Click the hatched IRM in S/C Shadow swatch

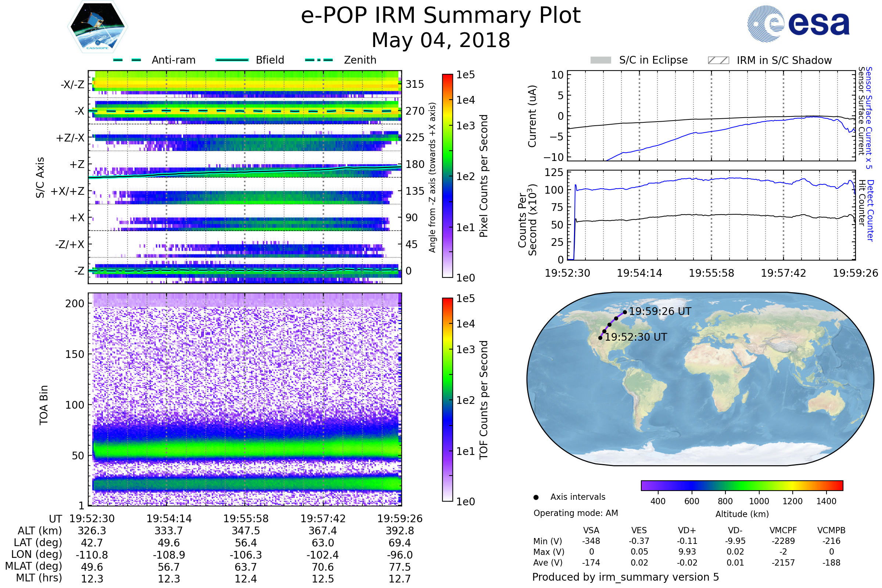718,60
